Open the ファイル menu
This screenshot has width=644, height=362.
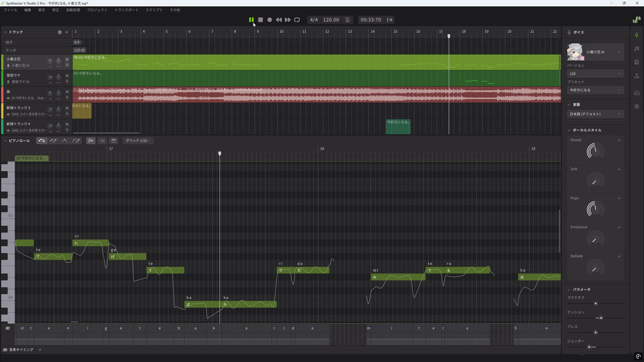(x=10, y=10)
